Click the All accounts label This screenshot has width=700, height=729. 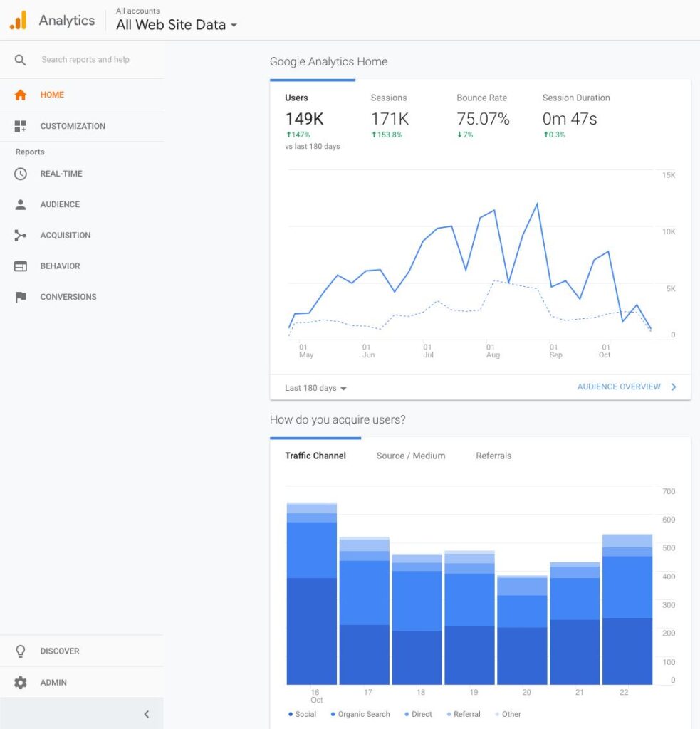[x=137, y=11]
